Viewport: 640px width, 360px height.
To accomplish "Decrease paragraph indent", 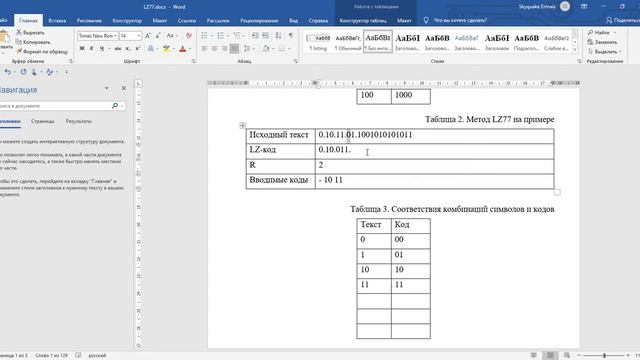I will pos(255,36).
